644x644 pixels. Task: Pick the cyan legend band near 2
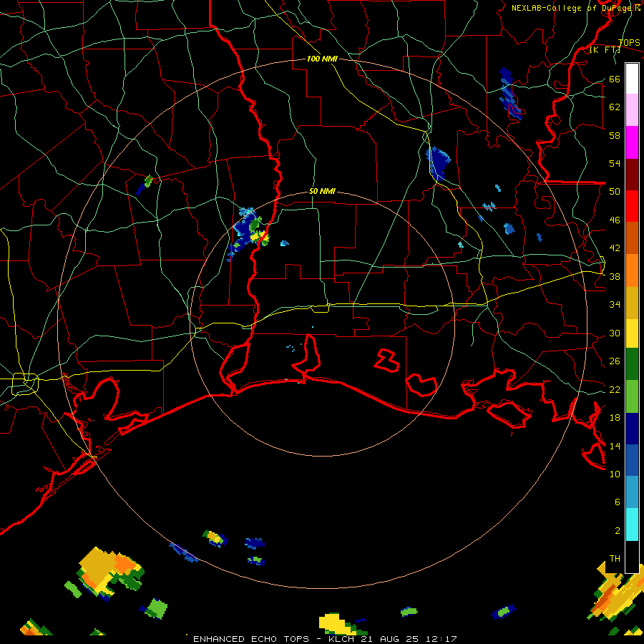tap(632, 525)
